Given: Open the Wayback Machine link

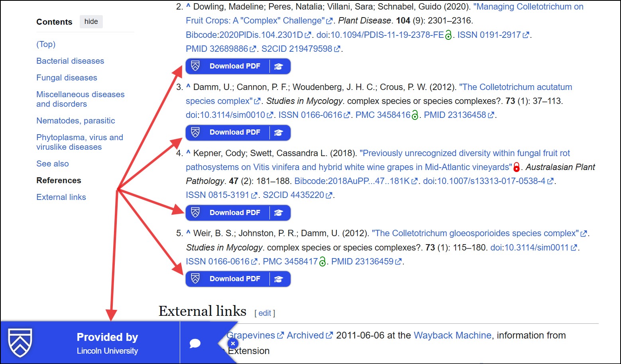Looking at the screenshot, I should (452, 335).
